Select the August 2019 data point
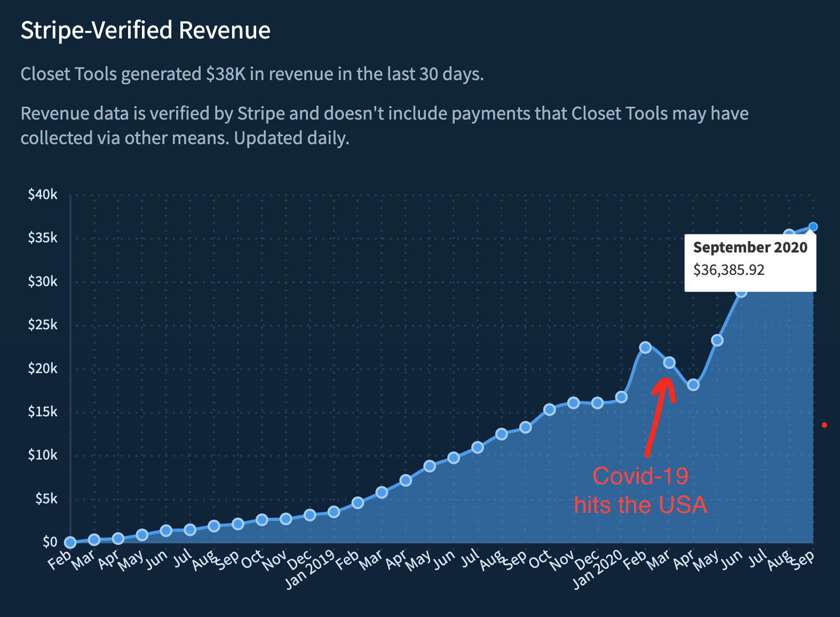840x617 pixels. (x=502, y=434)
